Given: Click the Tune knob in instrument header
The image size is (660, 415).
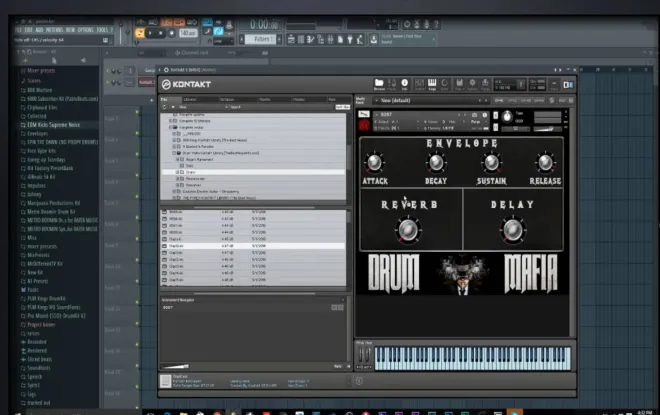Looking at the screenshot, I should [x=507, y=116].
